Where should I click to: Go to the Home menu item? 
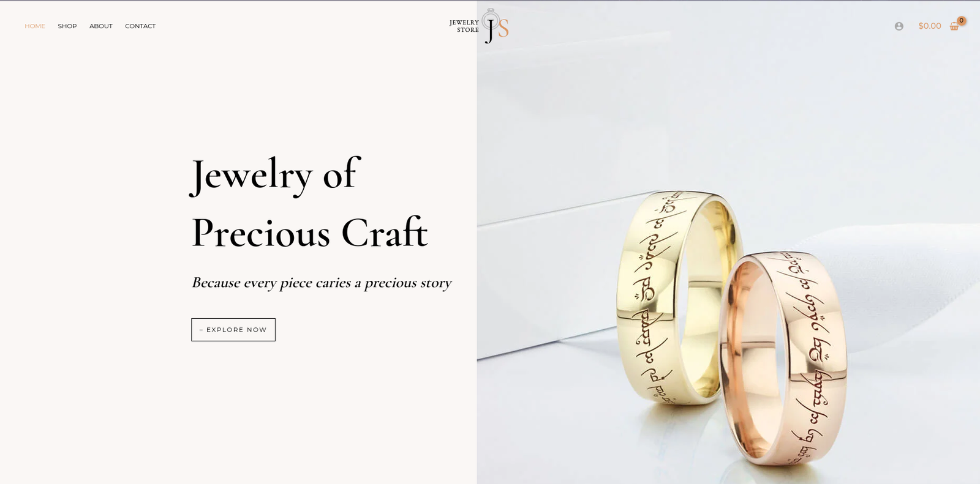point(35,26)
